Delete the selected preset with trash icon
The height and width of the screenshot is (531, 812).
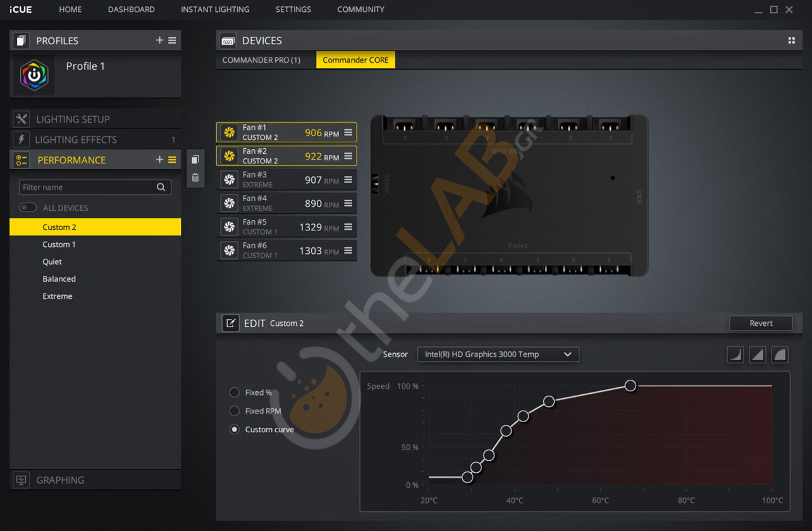point(195,178)
